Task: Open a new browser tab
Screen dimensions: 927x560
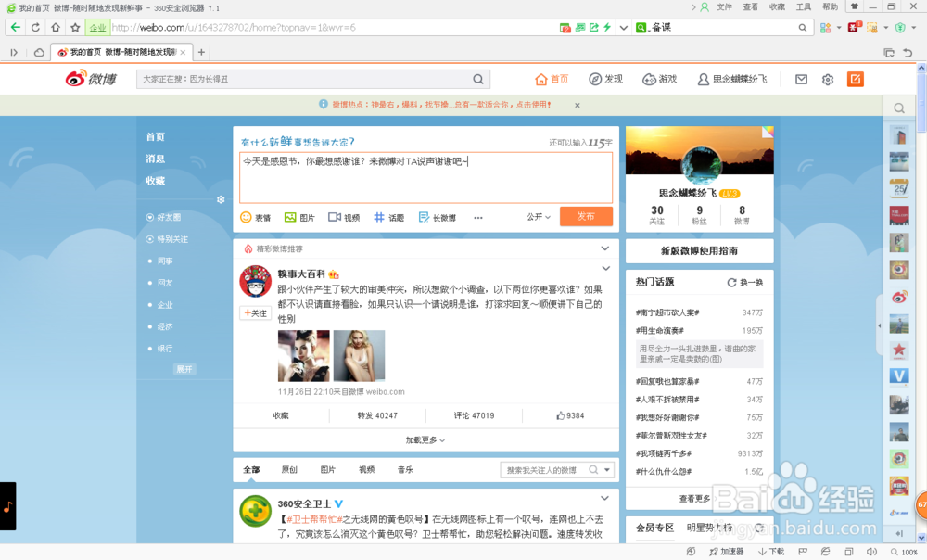Action: [201, 52]
